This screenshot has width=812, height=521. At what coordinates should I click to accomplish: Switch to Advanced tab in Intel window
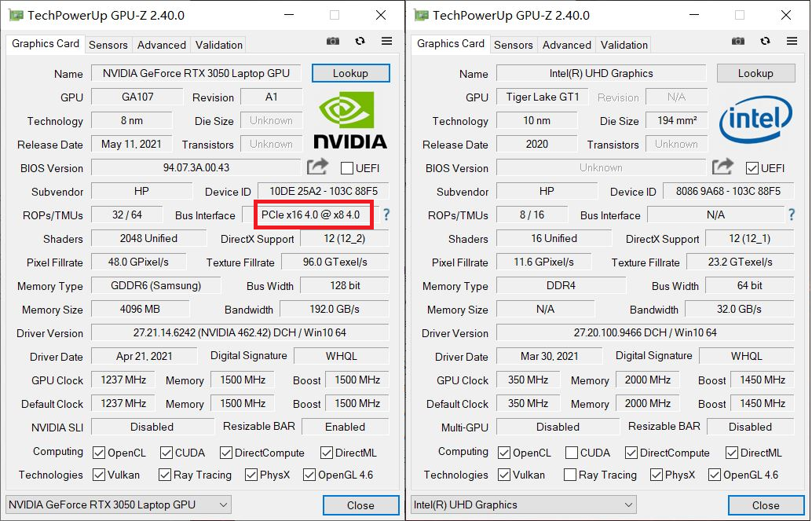tap(566, 45)
